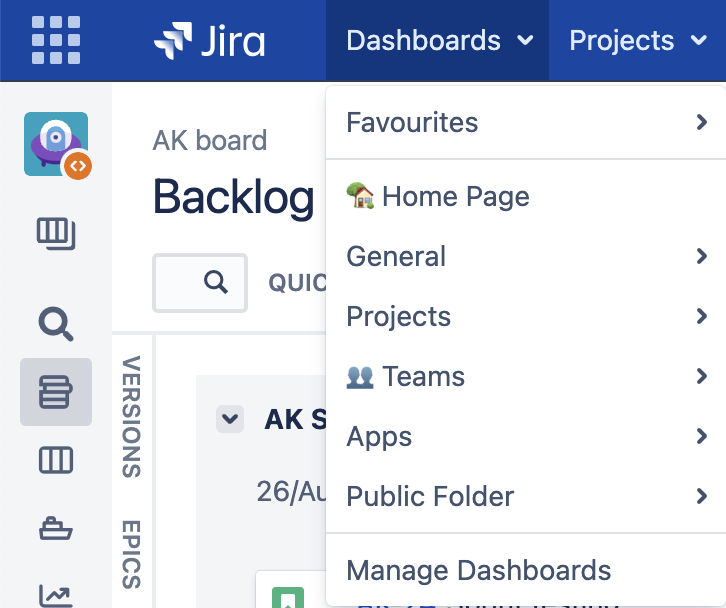726x608 pixels.
Task: Collapse the AK sprint section chevron
Action: pyautogui.click(x=230, y=419)
